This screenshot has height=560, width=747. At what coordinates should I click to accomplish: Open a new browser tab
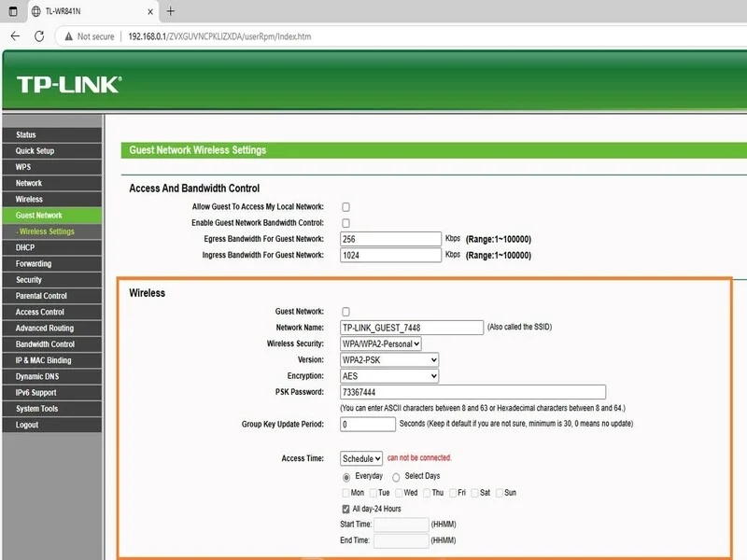click(171, 11)
